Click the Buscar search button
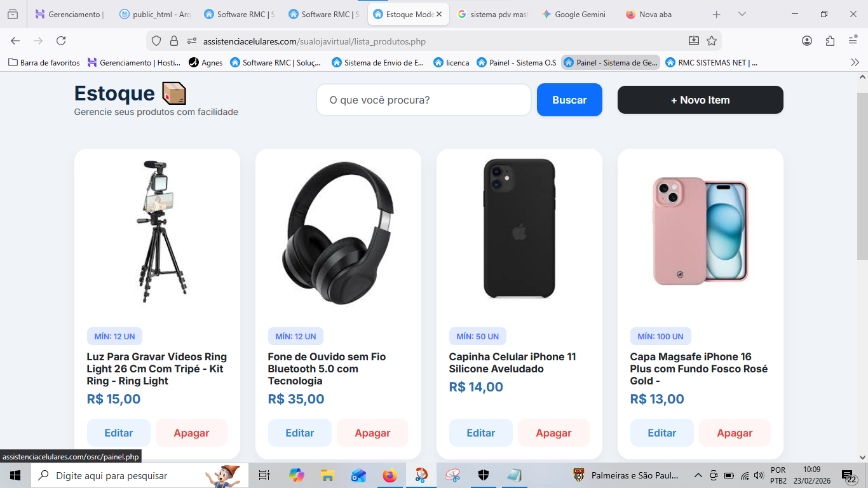868x488 pixels. [x=569, y=100]
